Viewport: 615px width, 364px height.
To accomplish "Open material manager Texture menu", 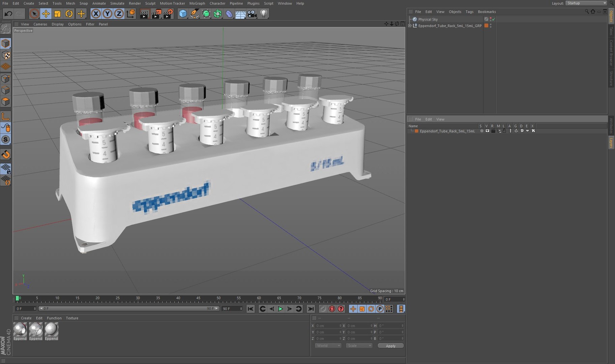I will tap(72, 318).
